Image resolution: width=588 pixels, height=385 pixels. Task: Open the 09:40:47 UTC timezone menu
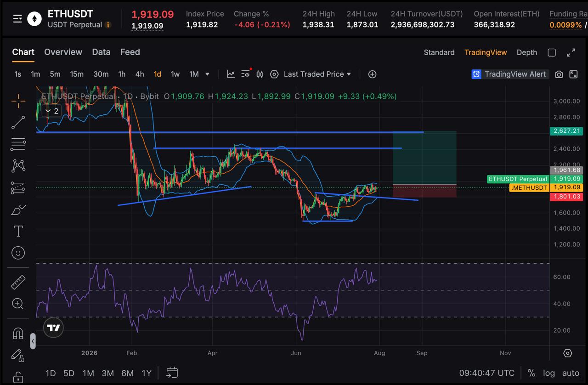point(487,373)
